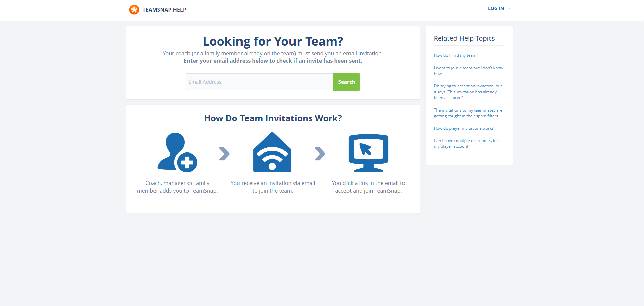This screenshot has height=306, width=644.
Task: Click the person-with-plus add member icon
Action: [177, 152]
